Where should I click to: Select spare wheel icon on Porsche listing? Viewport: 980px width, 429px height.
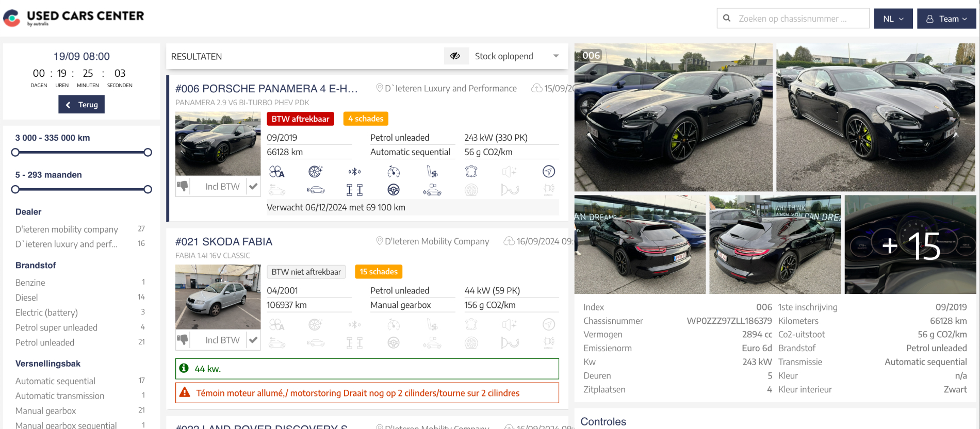tap(471, 190)
